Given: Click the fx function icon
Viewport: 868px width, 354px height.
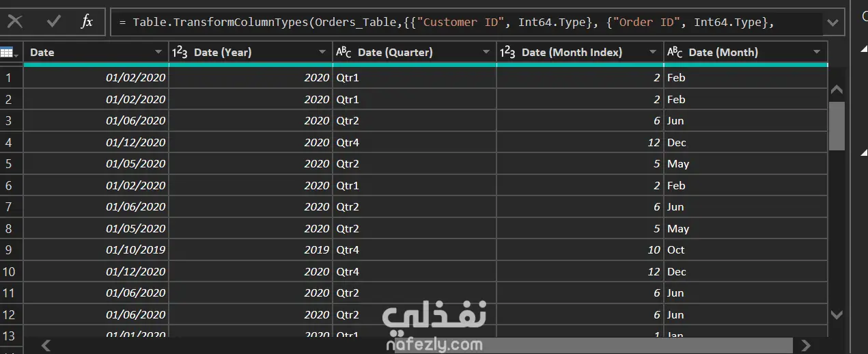Looking at the screenshot, I should point(87,22).
